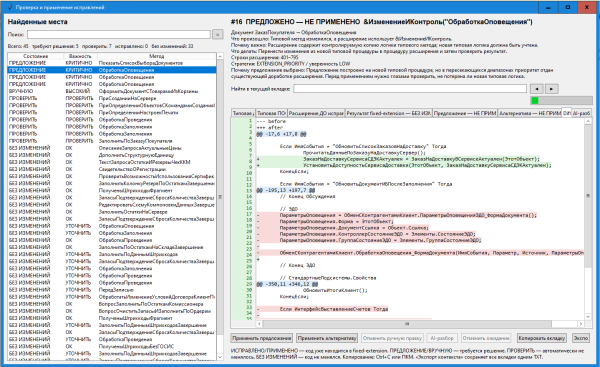Click the Экспо button at bottom right
600x367 pixels.
tap(580, 338)
